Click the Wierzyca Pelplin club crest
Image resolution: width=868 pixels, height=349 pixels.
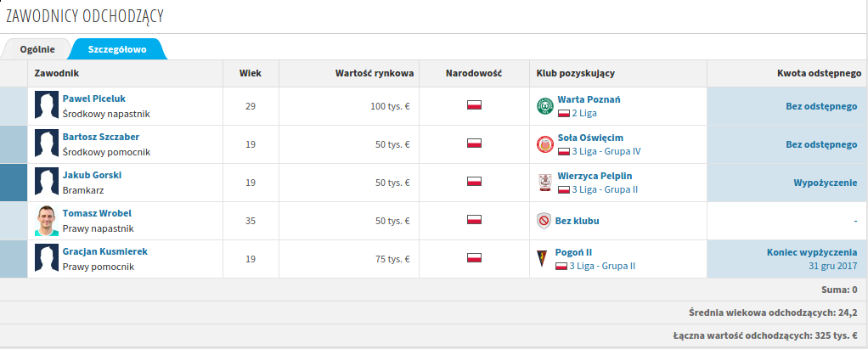(x=544, y=183)
